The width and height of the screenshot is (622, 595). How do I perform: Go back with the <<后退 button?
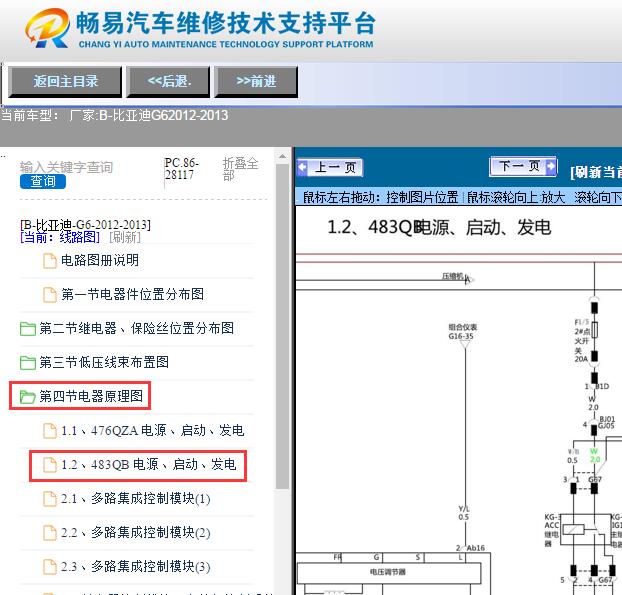(168, 82)
